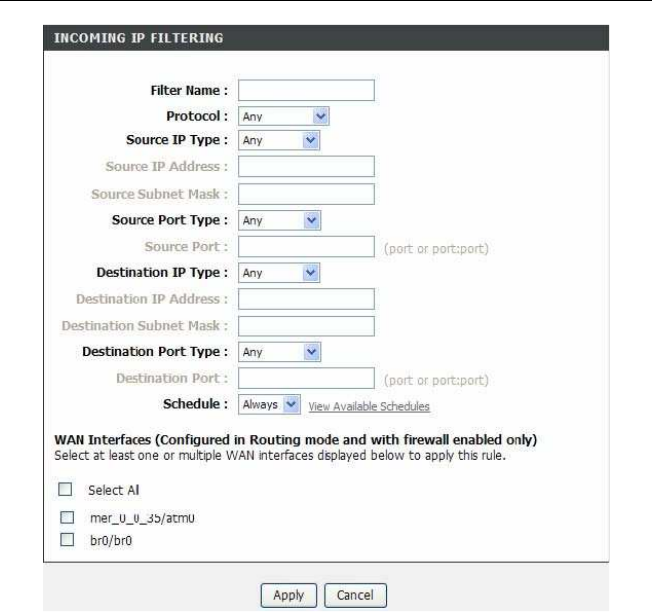652x612 pixels.
Task: Click the Filter Name text field
Action: [x=306, y=91]
